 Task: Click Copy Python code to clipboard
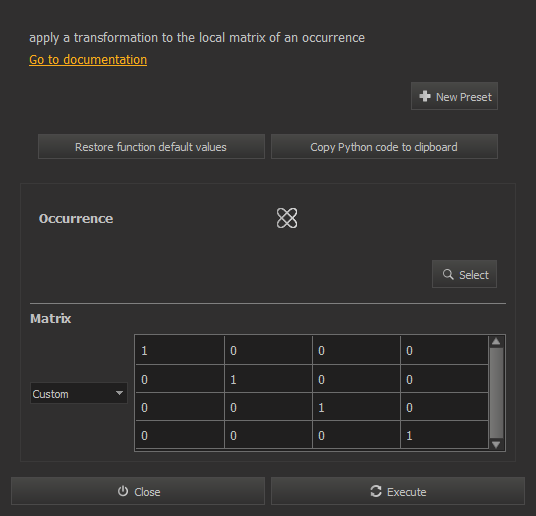pos(384,147)
